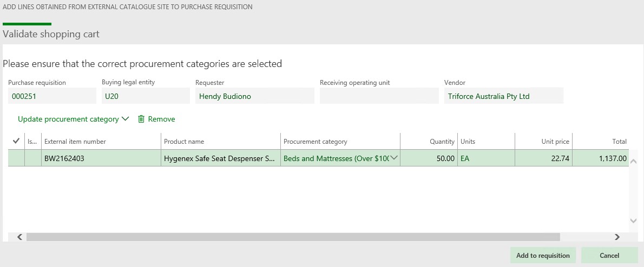Image resolution: width=644 pixels, height=267 pixels.
Task: Open the Procurement category cell dropdown arrow
Action: click(393, 158)
